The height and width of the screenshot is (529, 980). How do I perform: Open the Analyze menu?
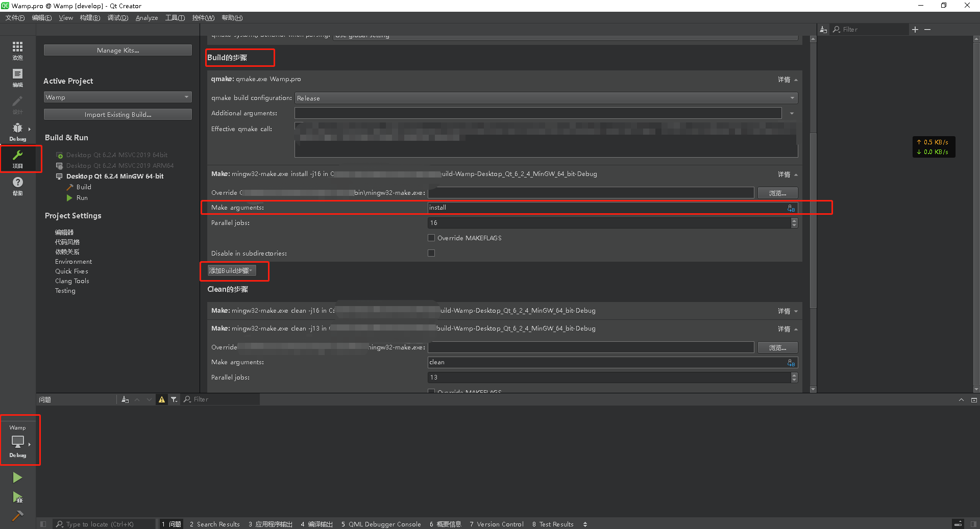[146, 18]
